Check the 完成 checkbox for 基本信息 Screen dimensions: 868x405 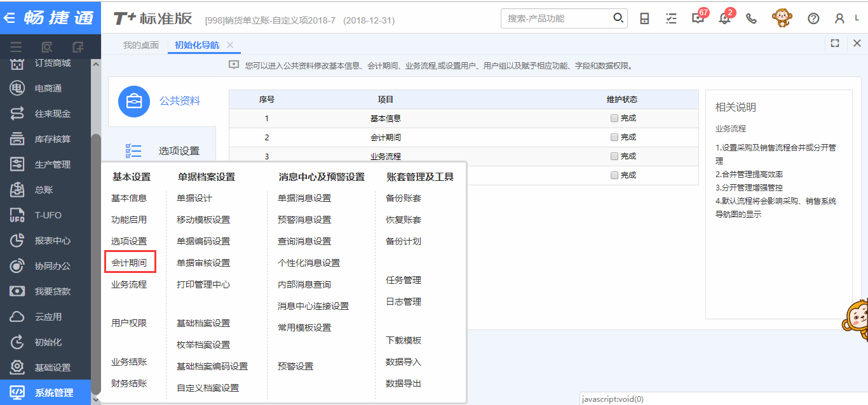point(614,118)
